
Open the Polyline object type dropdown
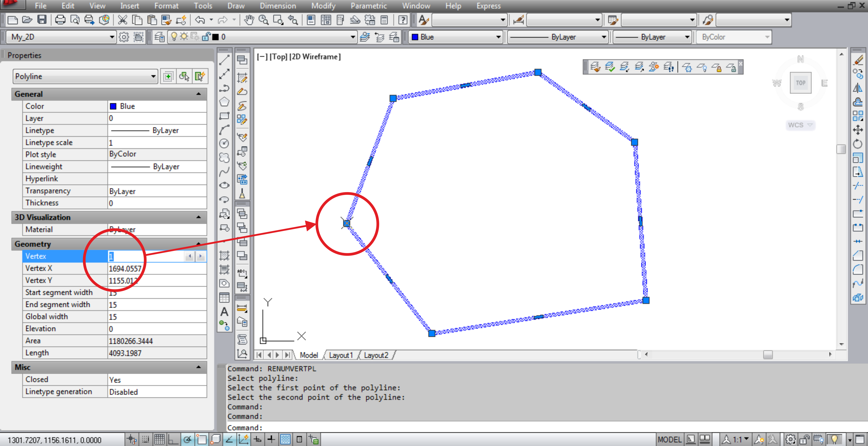(153, 76)
